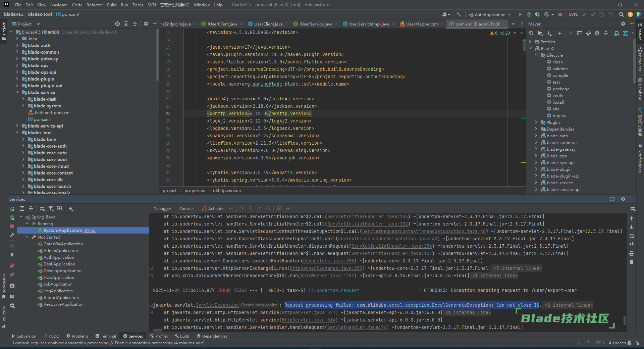Toggle soft-wrap in the console output
The height and width of the screenshot is (349, 644).
tap(632, 236)
